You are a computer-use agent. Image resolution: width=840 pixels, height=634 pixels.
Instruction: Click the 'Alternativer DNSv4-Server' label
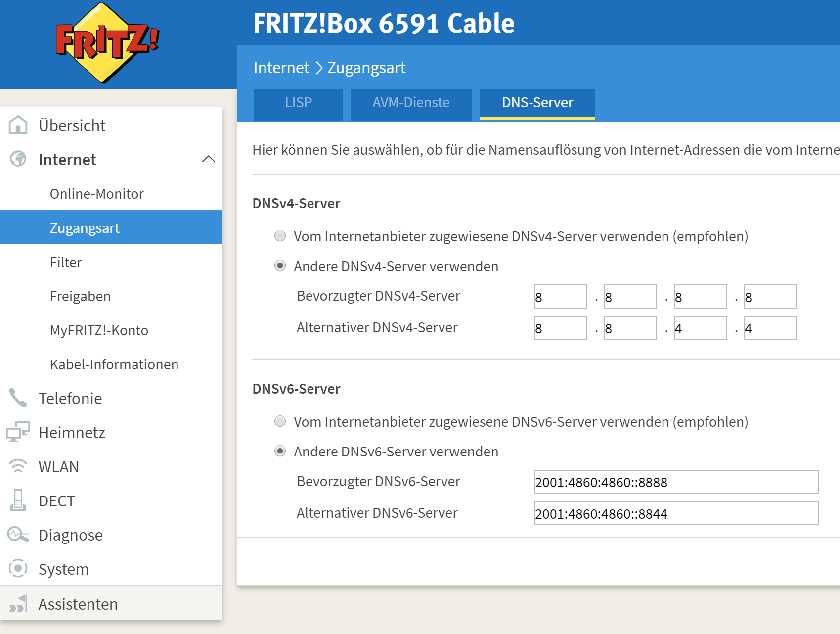[x=377, y=327]
